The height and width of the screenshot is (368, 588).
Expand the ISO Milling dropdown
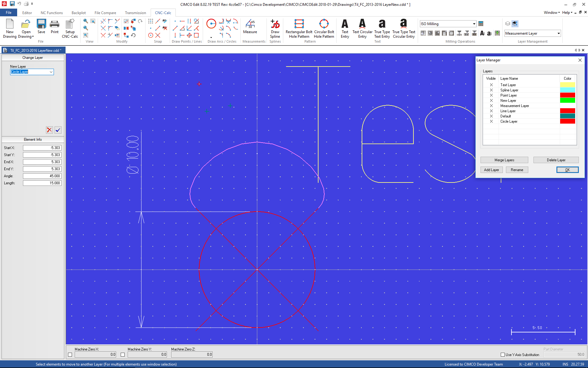(x=474, y=24)
